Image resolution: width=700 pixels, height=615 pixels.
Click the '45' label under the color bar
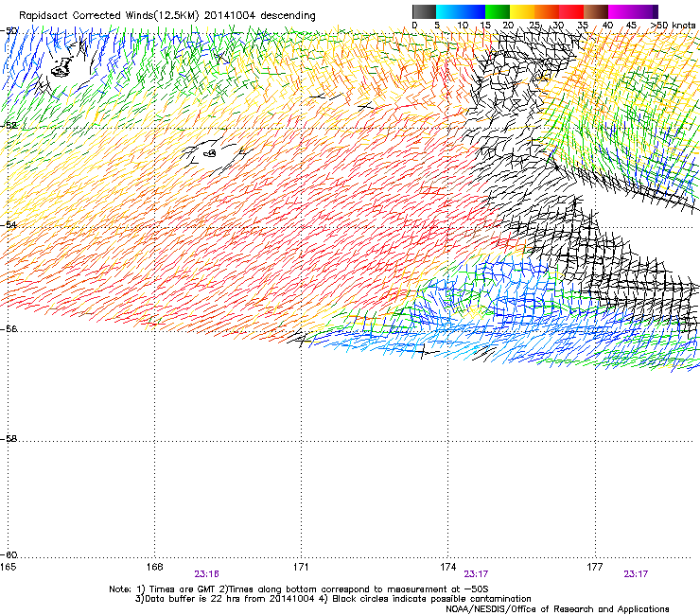coord(631,26)
